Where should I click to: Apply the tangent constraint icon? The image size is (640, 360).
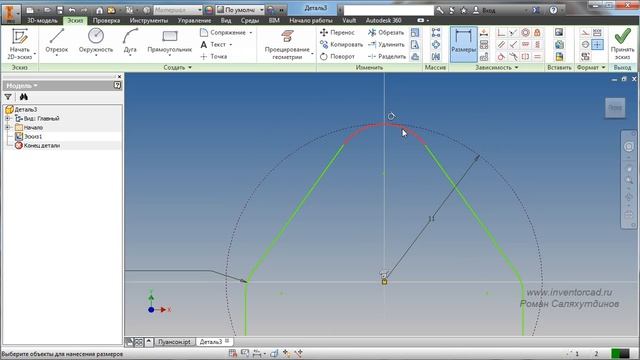(x=501, y=56)
